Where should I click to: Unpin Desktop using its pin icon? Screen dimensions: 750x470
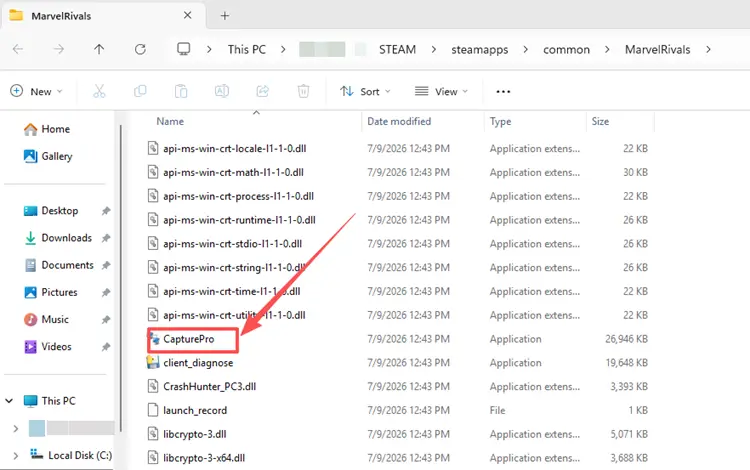coord(106,211)
